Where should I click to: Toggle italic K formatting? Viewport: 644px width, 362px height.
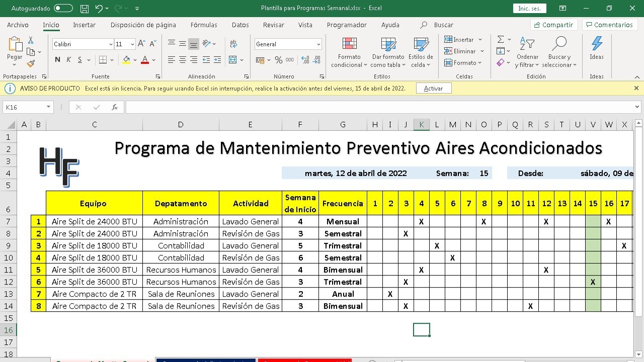click(68, 60)
